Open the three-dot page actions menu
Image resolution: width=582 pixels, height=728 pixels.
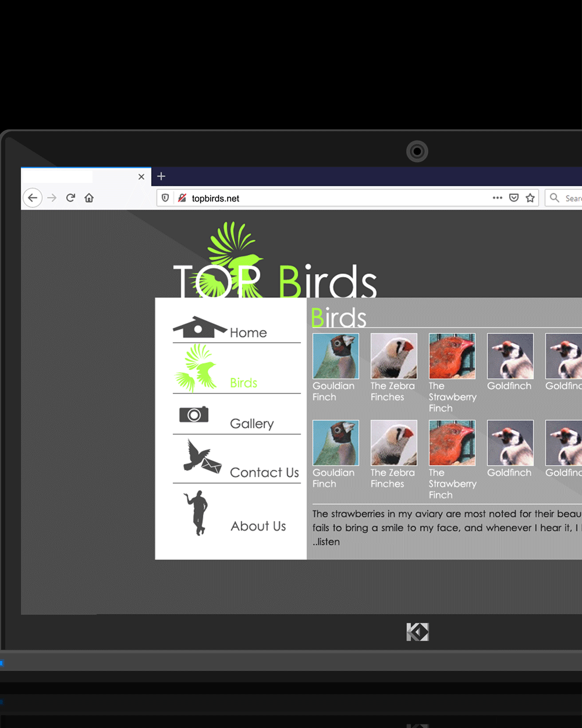click(x=497, y=198)
